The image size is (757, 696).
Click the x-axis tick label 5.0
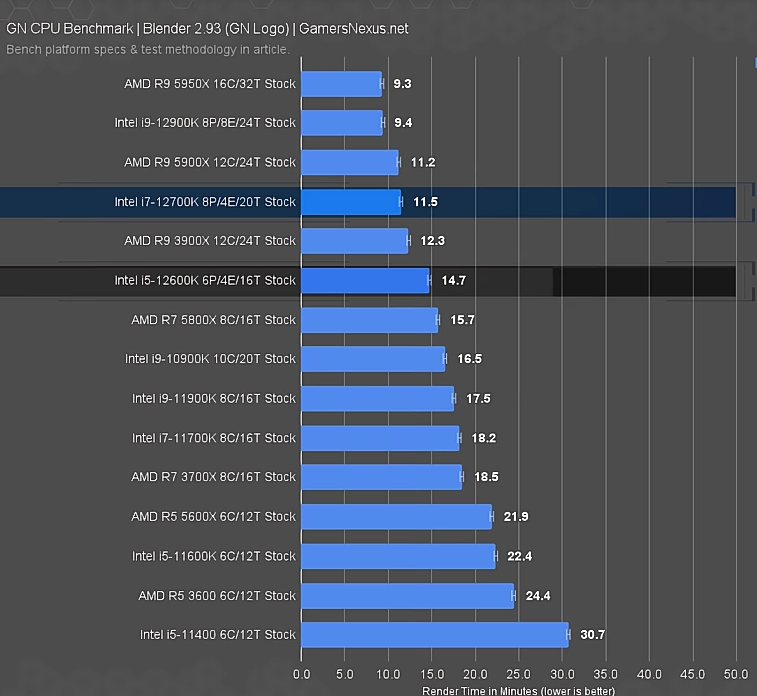click(x=345, y=674)
